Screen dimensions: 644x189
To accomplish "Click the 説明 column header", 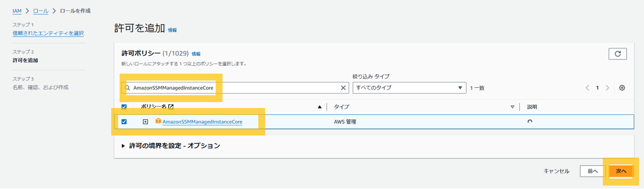I will point(532,107).
